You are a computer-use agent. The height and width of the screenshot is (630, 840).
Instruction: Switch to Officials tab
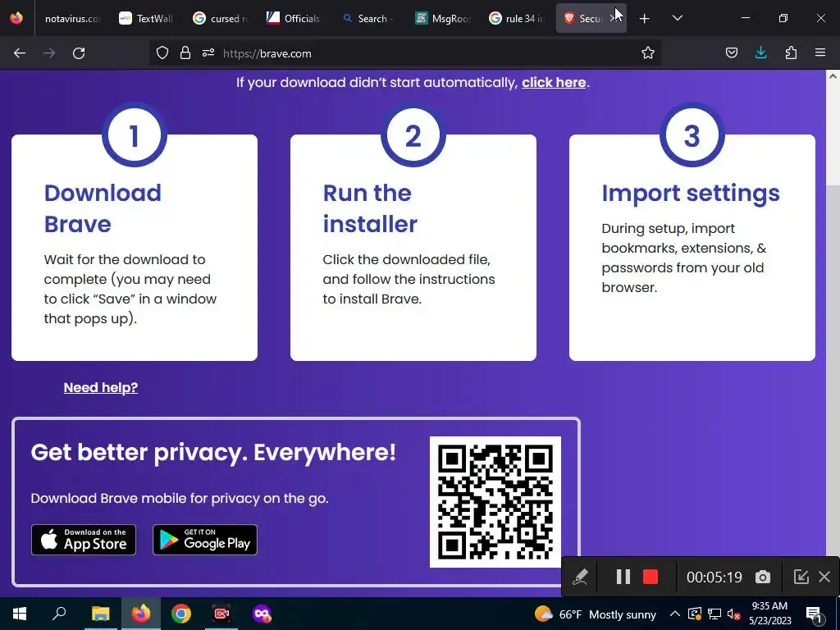pyautogui.click(x=294, y=19)
